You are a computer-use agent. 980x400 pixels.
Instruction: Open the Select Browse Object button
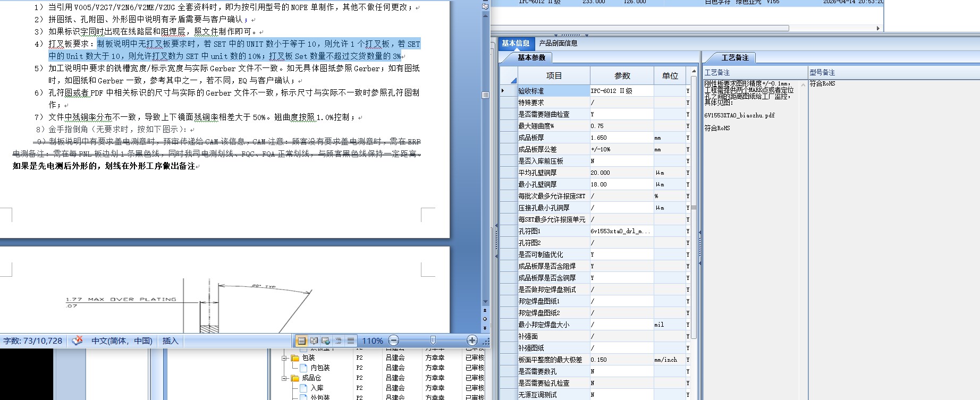pyautogui.click(x=485, y=319)
